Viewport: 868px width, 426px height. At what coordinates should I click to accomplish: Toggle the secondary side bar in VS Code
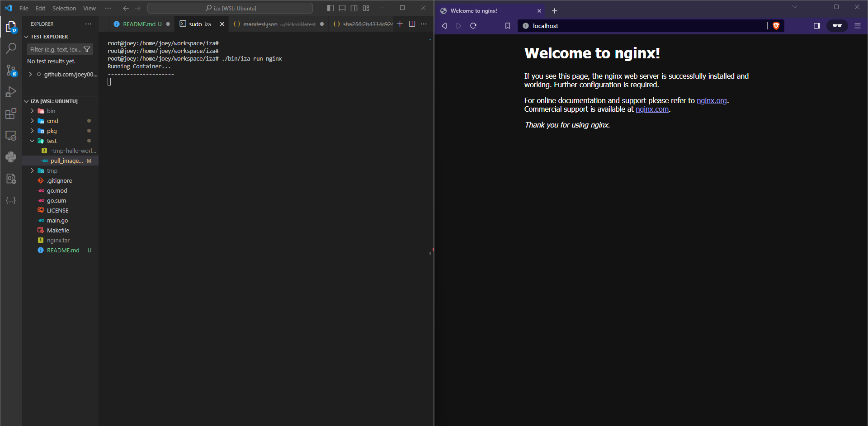(354, 8)
